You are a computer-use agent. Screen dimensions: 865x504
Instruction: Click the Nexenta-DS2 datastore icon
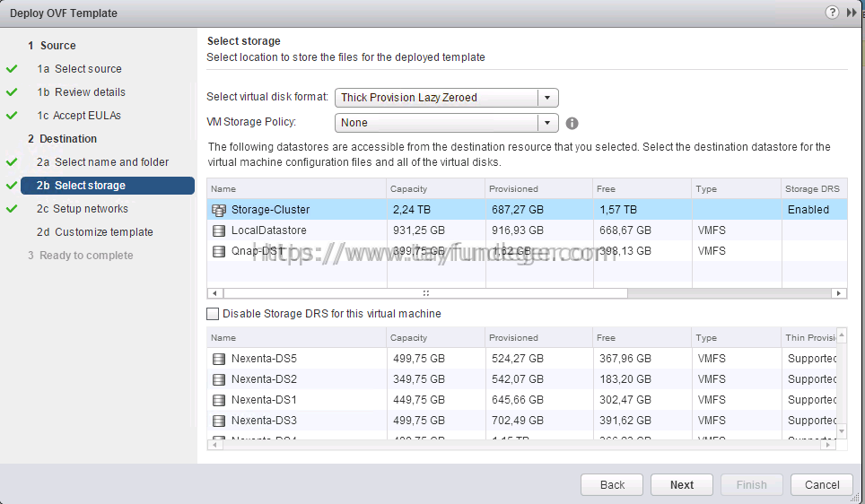click(219, 379)
